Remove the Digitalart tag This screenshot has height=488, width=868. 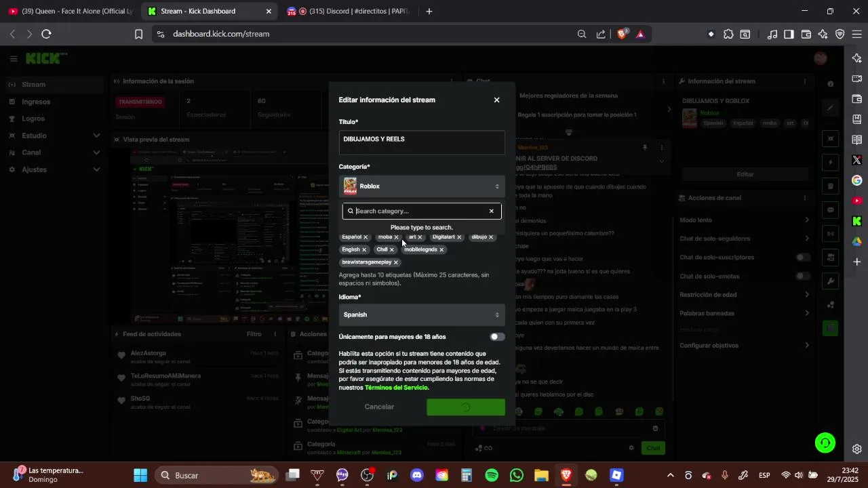(459, 237)
